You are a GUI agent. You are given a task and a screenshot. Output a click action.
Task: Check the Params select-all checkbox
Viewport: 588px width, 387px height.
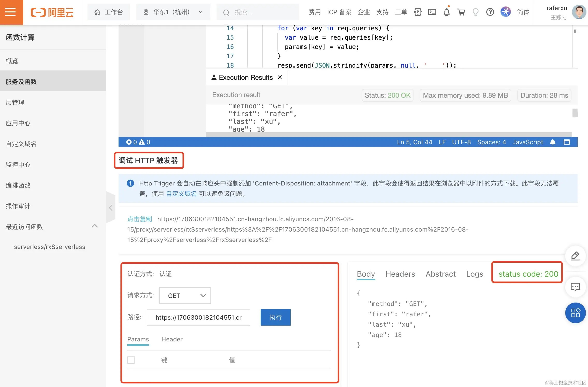[131, 360]
